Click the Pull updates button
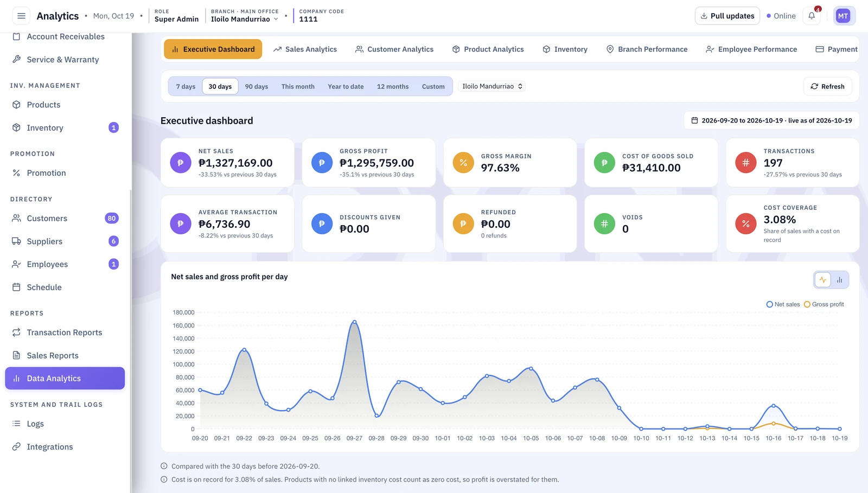Viewport: 868px width, 493px height. point(727,16)
